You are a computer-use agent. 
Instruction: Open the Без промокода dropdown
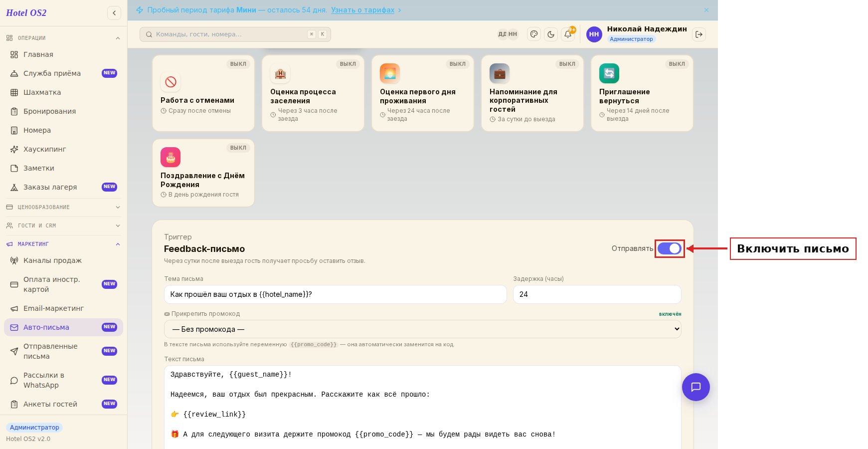click(x=423, y=329)
